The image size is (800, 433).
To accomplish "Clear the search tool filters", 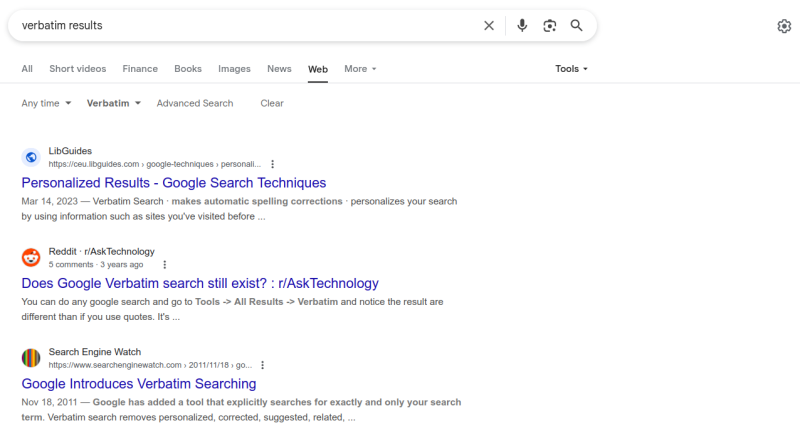I will 272,103.
